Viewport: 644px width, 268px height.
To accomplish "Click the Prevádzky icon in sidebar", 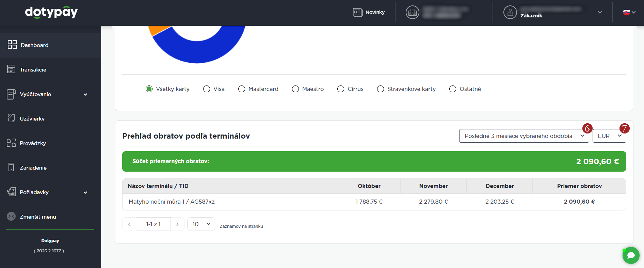I will coord(11,143).
